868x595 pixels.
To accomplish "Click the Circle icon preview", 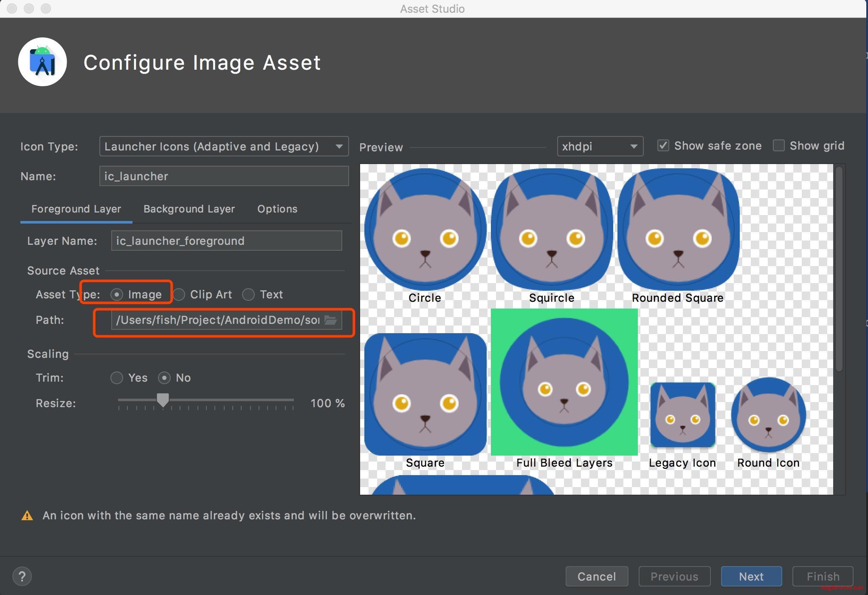I will click(x=425, y=229).
